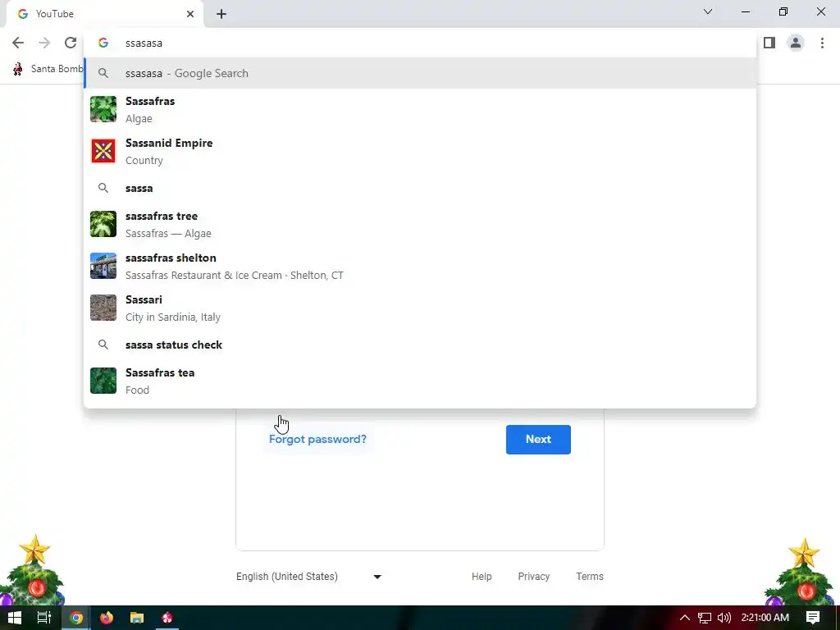Screen dimensions: 840x630
Task: Open the Chrome three-dot menu
Action: click(822, 43)
